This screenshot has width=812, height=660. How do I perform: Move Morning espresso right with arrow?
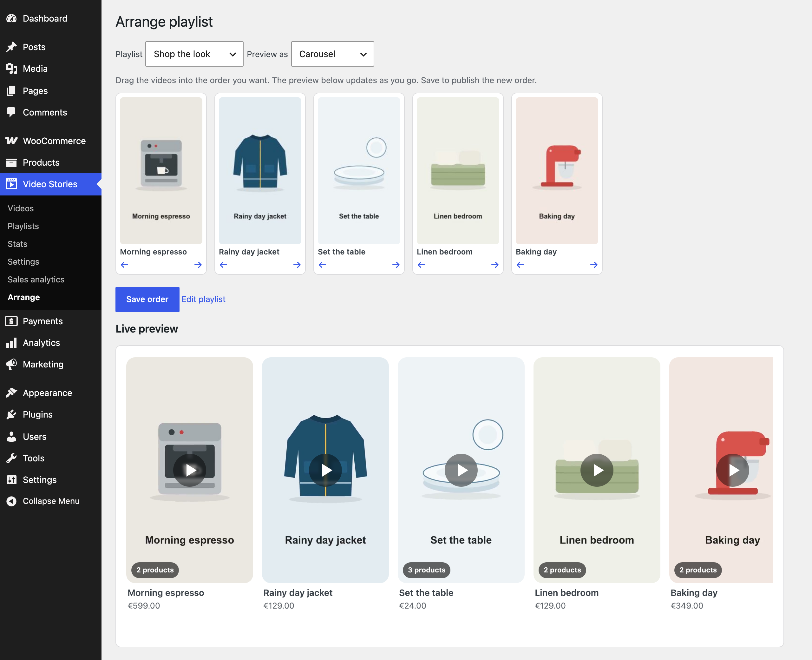point(198,265)
